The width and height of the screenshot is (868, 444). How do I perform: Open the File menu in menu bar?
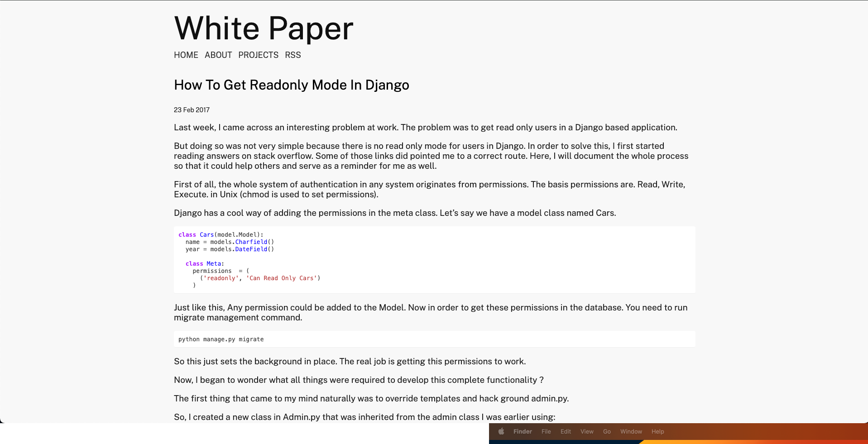coord(546,432)
